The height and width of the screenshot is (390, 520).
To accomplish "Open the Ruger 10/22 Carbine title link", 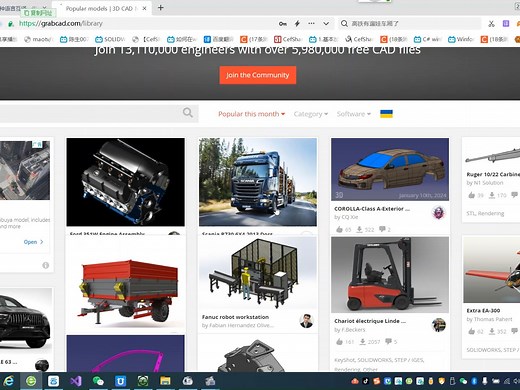I will pyautogui.click(x=493, y=174).
